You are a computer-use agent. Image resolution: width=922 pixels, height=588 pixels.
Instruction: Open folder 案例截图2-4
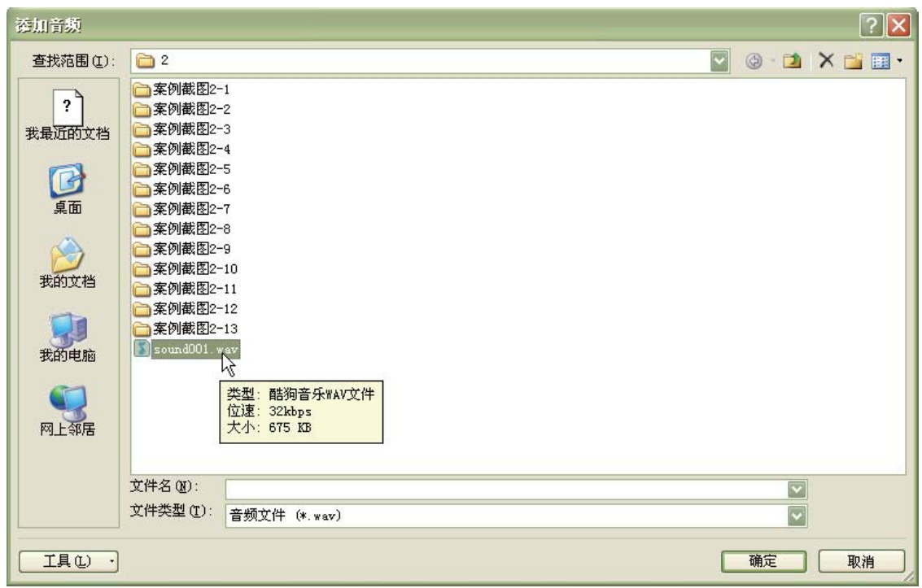(181, 149)
